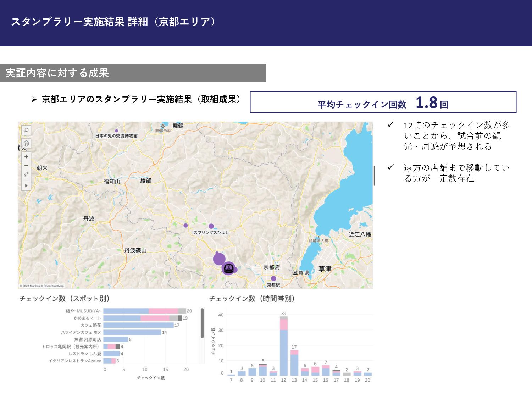Image resolution: width=532 pixels, height=399 pixels.
Task: Click the '朝来' map label
Action: click(x=42, y=168)
